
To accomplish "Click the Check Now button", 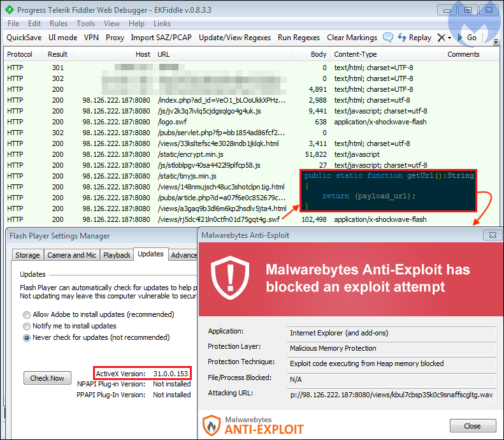I will pyautogui.click(x=47, y=378).
